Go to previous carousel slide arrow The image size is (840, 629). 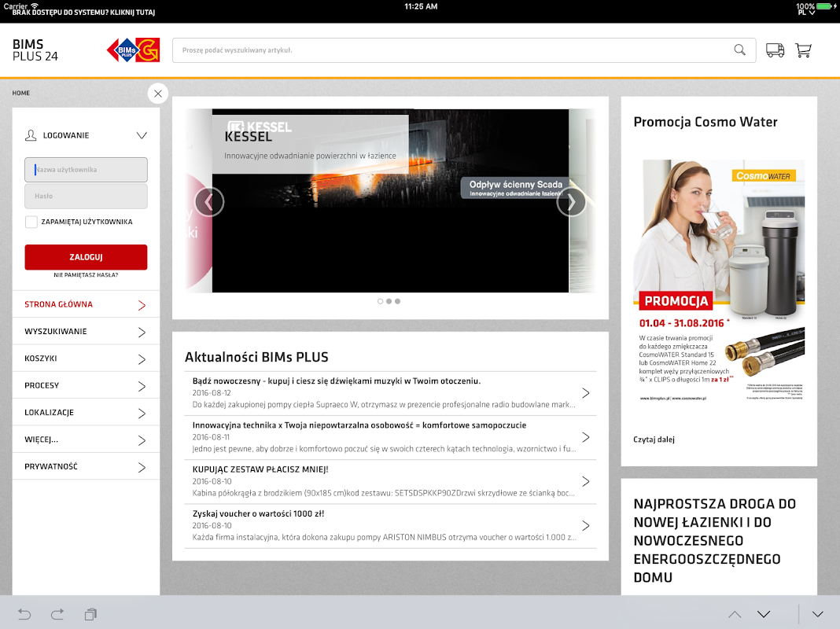click(x=209, y=202)
